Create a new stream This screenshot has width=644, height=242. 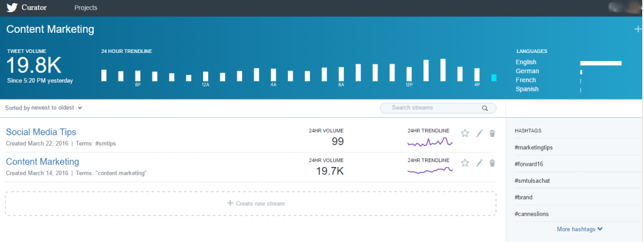[x=250, y=204]
